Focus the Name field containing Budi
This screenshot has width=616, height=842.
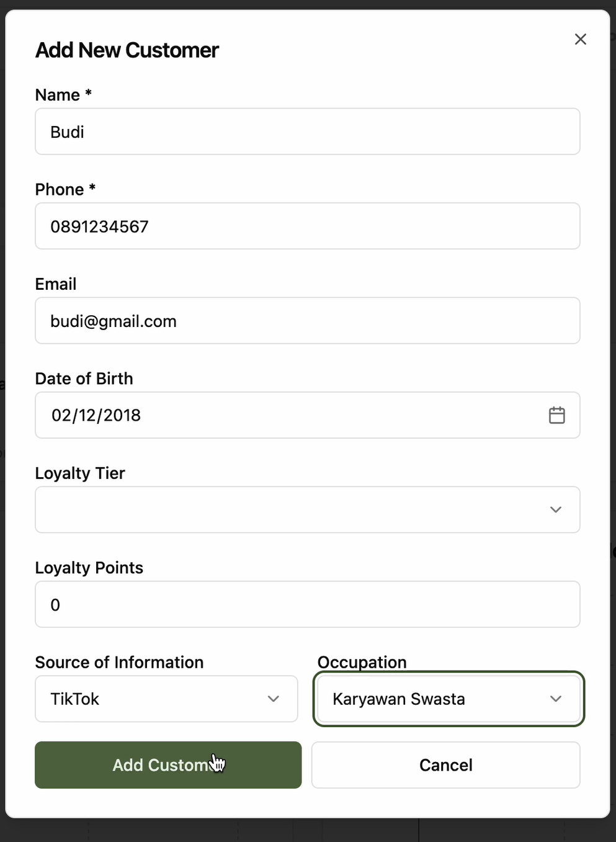307,132
